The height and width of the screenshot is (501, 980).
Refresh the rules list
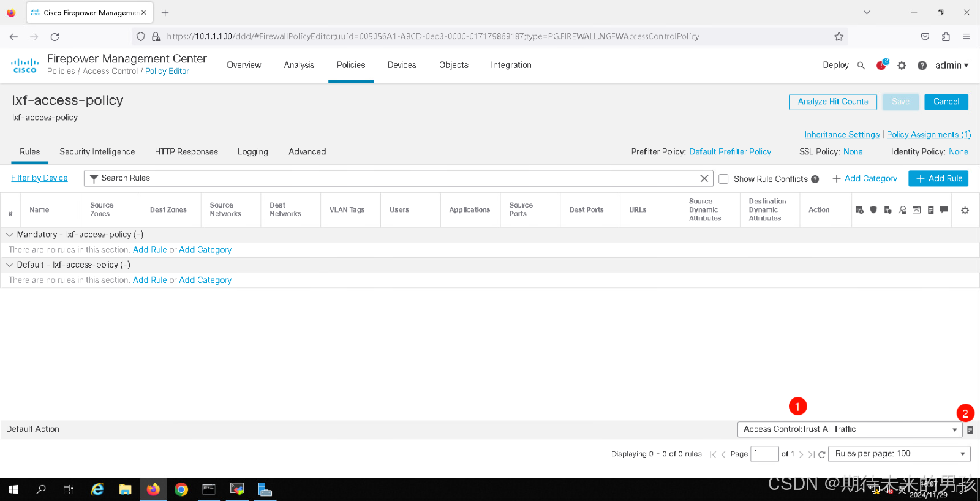click(x=822, y=454)
